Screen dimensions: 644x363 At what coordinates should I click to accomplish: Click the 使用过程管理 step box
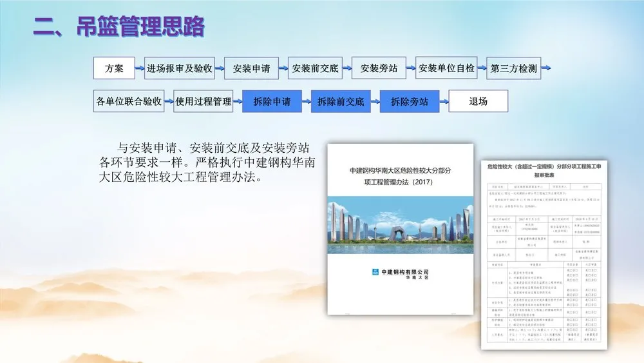204,101
